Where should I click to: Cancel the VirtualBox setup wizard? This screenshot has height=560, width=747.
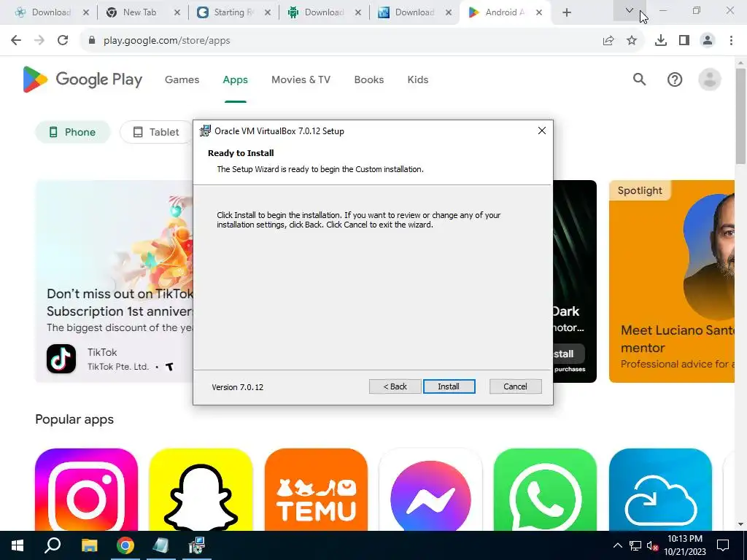coord(515,386)
